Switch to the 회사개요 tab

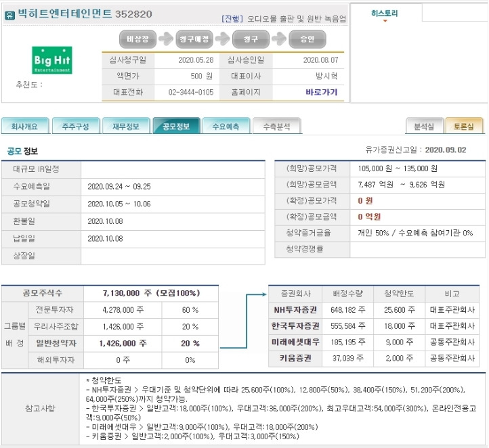click(24, 126)
